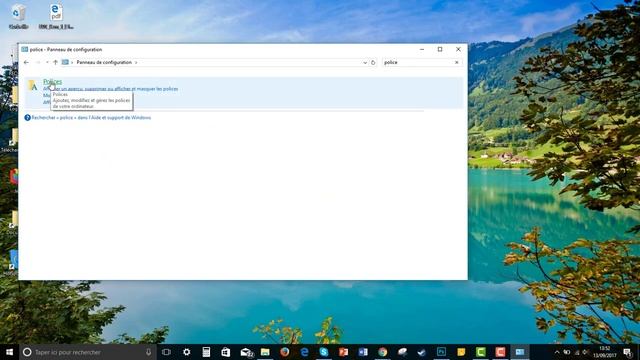
Task: Launch Microsoft Edge from the taskbar
Action: pos(304,352)
